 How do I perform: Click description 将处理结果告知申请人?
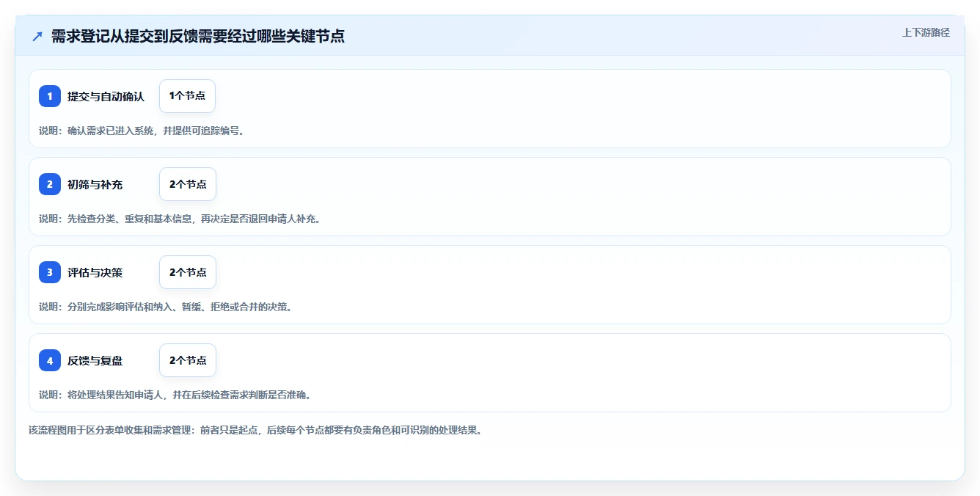coord(116,395)
